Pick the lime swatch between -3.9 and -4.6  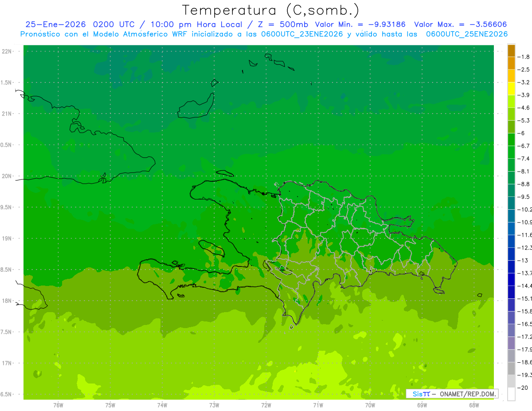(x=511, y=102)
